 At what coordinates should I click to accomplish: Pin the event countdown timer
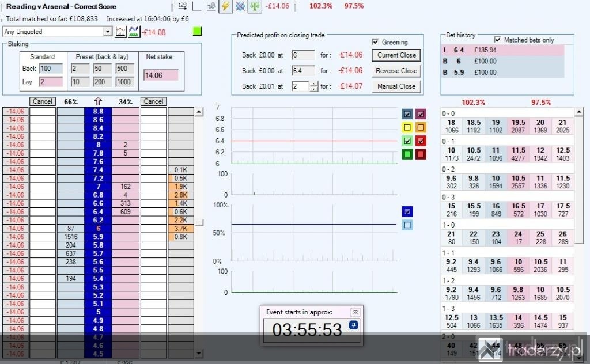(353, 324)
